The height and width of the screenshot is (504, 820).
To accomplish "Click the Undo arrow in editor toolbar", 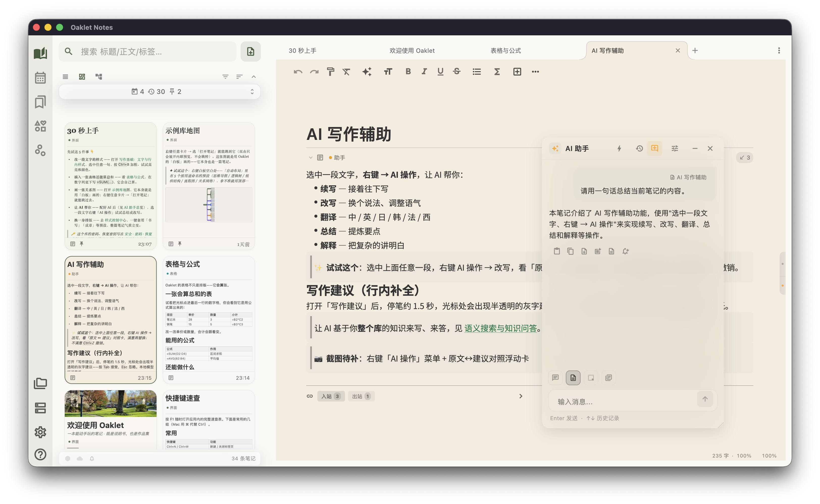I will (298, 72).
